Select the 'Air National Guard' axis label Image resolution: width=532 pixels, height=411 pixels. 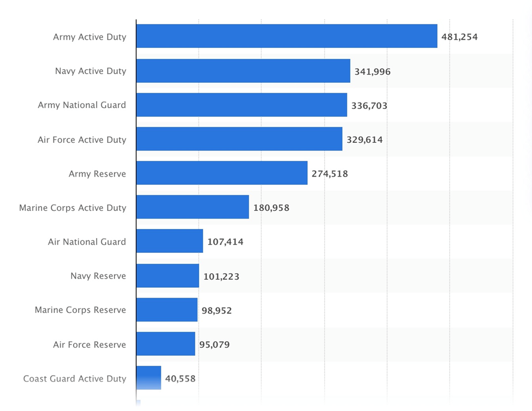(x=87, y=242)
